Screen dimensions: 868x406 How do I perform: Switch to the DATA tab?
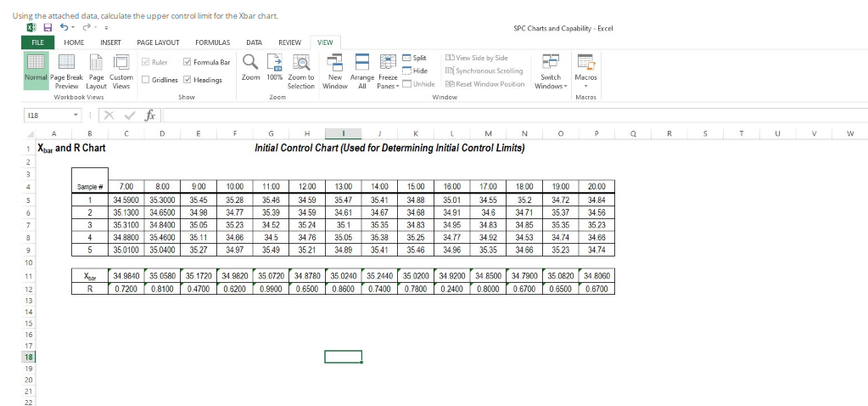pos(254,42)
